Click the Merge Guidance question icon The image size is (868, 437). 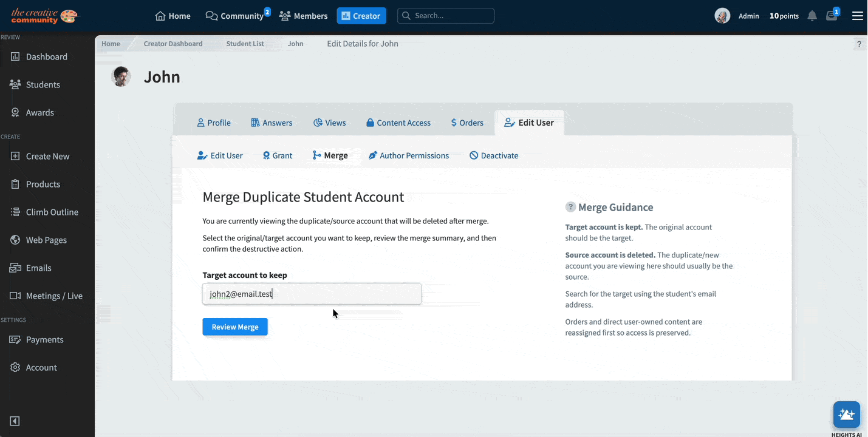[570, 207]
